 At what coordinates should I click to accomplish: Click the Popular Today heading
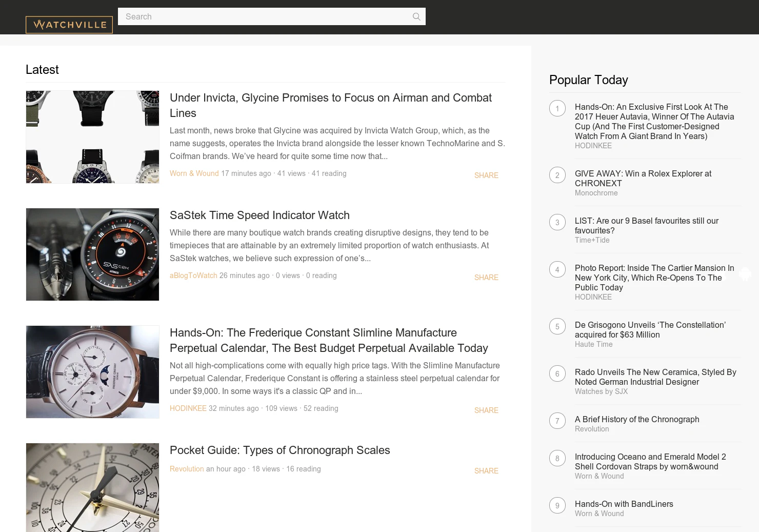tap(589, 80)
